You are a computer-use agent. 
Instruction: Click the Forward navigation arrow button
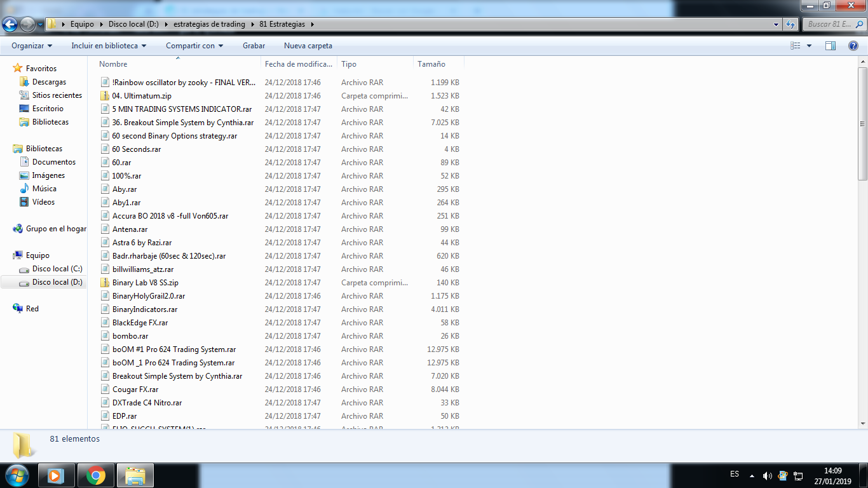(x=27, y=24)
